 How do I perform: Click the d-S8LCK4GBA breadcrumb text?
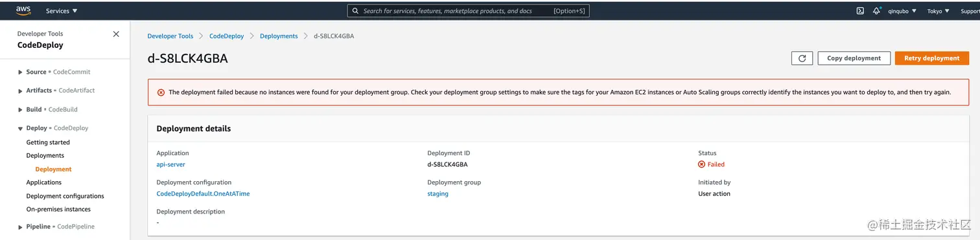tap(334, 36)
